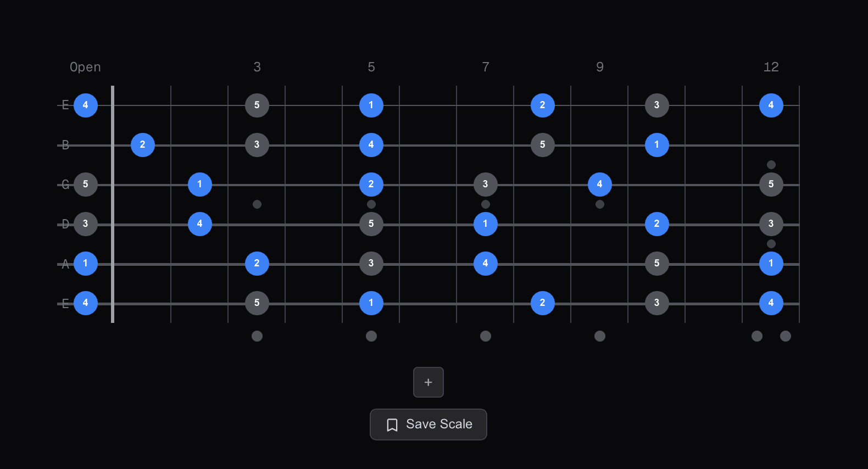Select the gray "3" note on the B string at fret 3
The height and width of the screenshot is (469, 868).
tap(257, 144)
